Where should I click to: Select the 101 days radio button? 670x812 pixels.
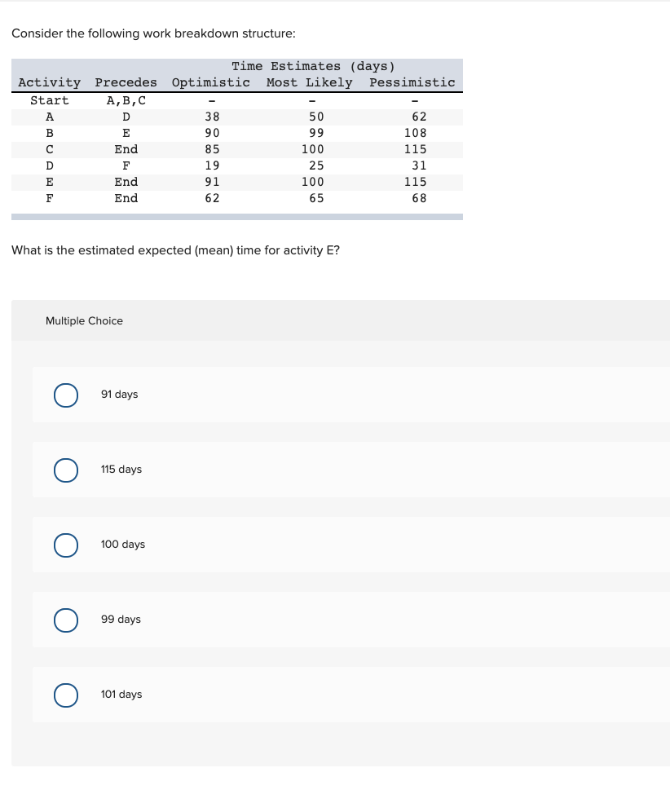pos(66,695)
